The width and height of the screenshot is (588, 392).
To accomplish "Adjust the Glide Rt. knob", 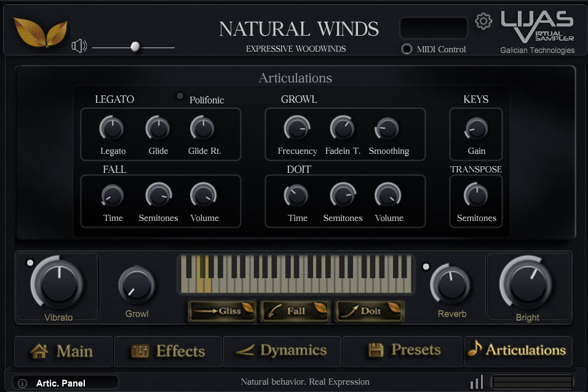I will [202, 128].
